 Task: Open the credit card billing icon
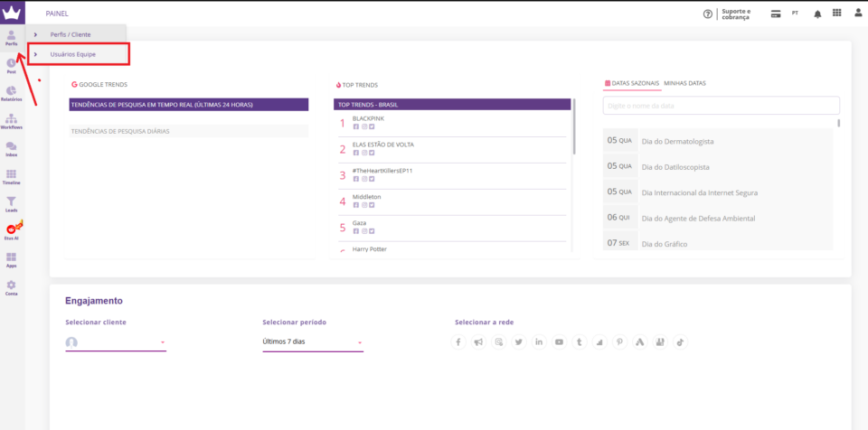[776, 14]
